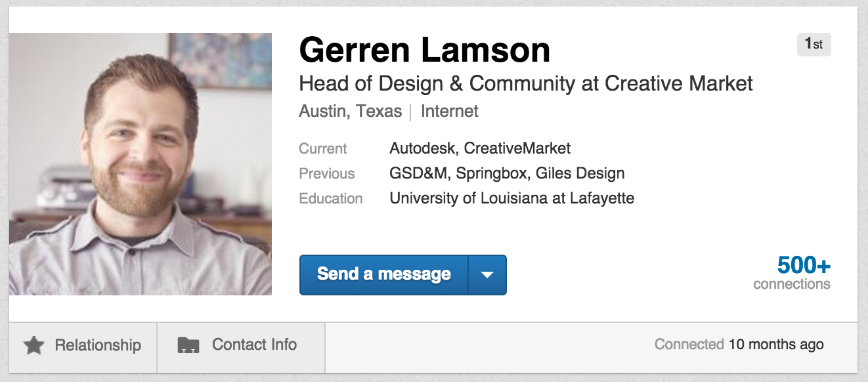View the 500+ connections count
This screenshot has width=868, height=382.
coord(792,272)
